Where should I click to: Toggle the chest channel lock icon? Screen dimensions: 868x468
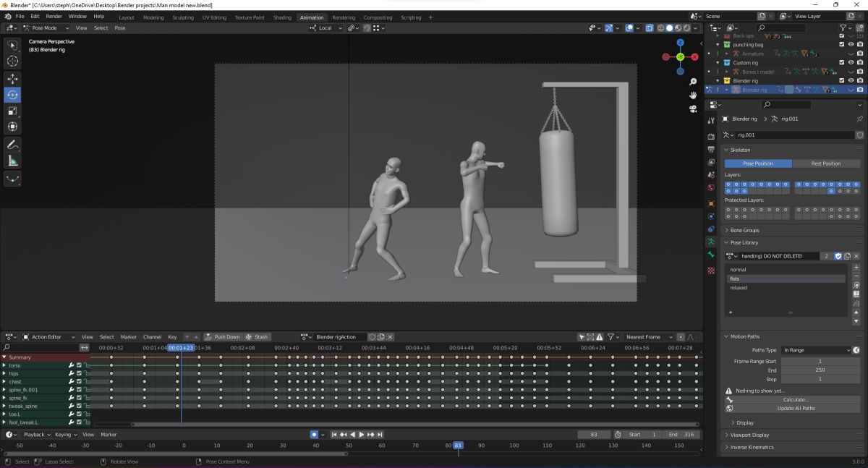click(x=86, y=382)
